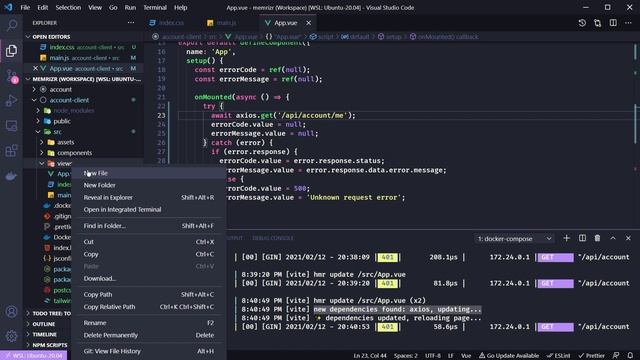The image size is (640, 360).
Task: Click the feedback icon in status bar
Action: [x=616, y=356]
